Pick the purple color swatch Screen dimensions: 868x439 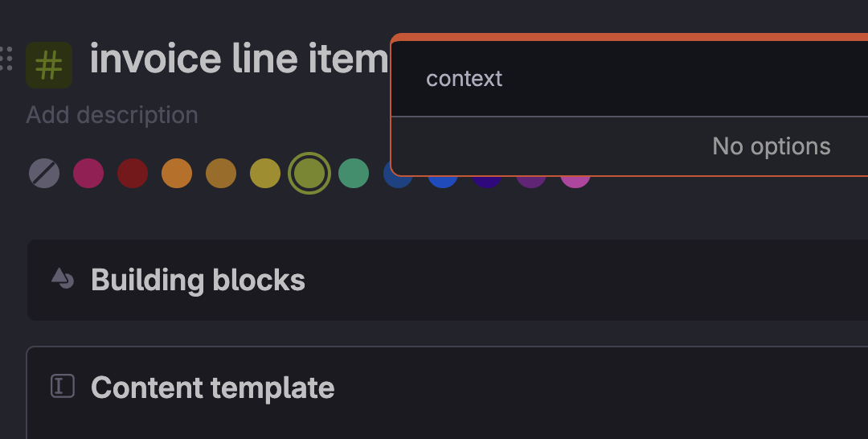coord(531,182)
